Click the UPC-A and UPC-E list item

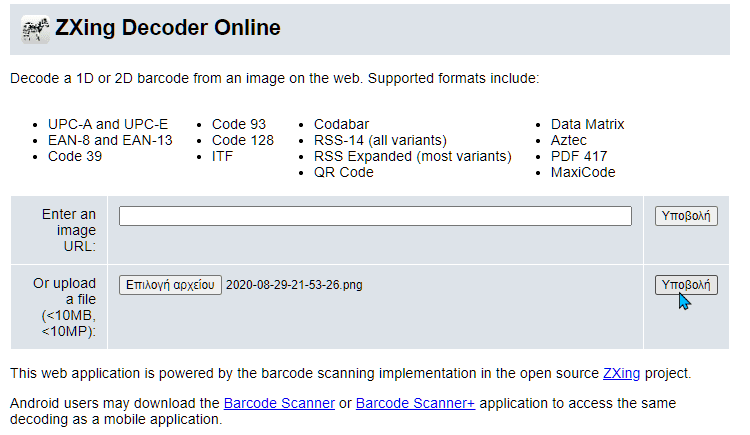pos(108,124)
